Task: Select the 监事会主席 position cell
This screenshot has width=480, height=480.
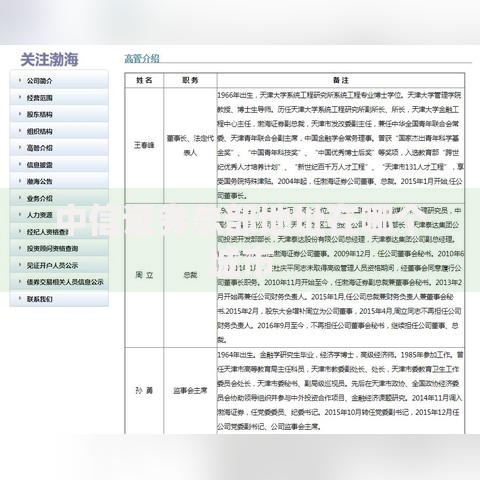Action: [x=190, y=390]
